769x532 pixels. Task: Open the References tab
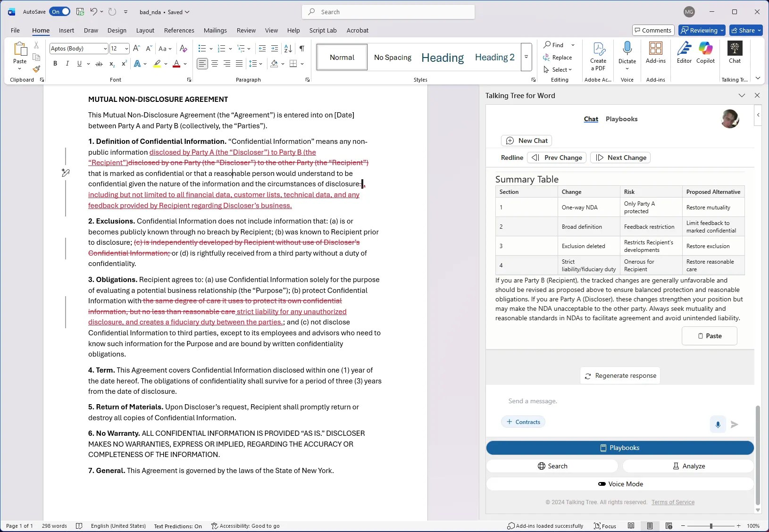179,30
